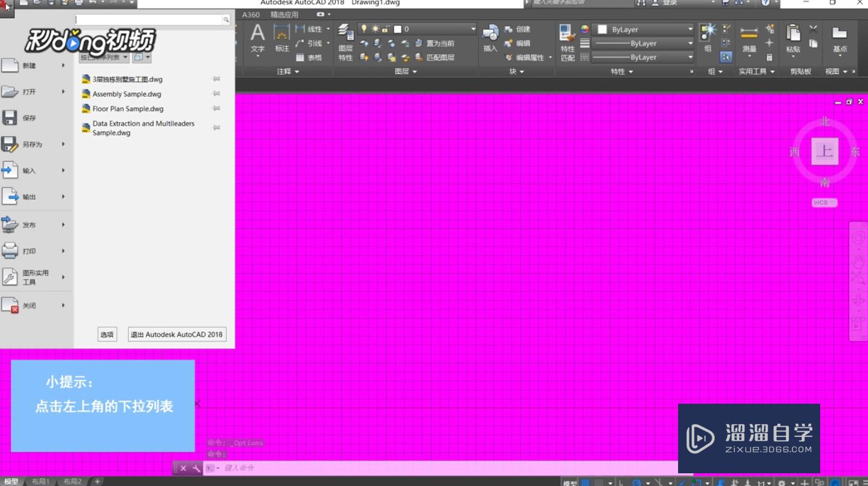Image resolution: width=868 pixels, height=486 pixels.
Task: Open the 输出 (Export) submenu
Action: point(36,197)
